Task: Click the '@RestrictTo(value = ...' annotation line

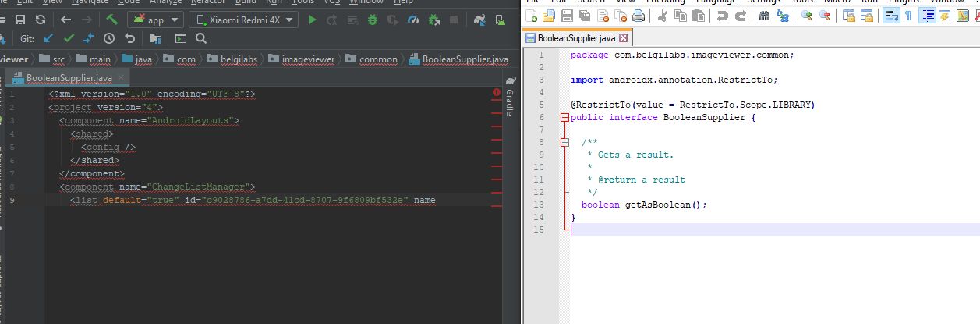Action: point(692,105)
